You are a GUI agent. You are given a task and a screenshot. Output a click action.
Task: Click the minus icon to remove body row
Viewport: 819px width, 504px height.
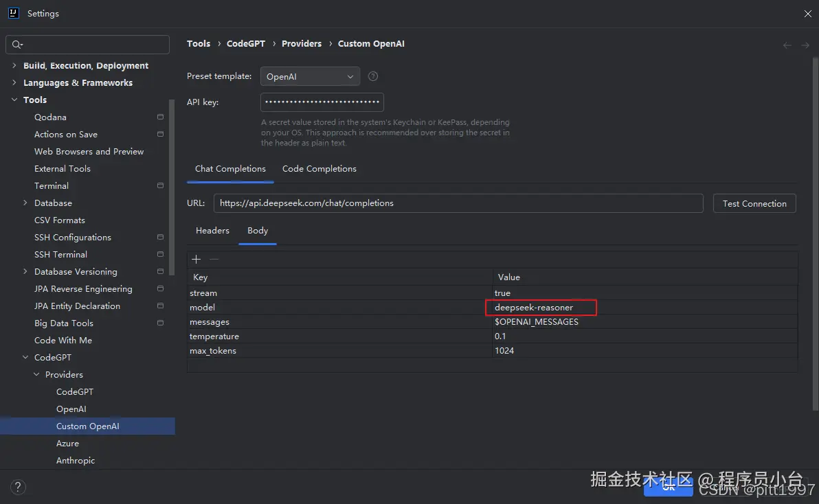coord(214,260)
